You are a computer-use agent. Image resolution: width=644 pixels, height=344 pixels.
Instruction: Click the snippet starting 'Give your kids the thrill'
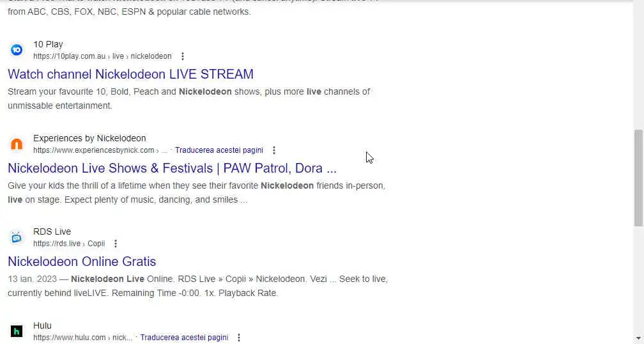point(196,192)
